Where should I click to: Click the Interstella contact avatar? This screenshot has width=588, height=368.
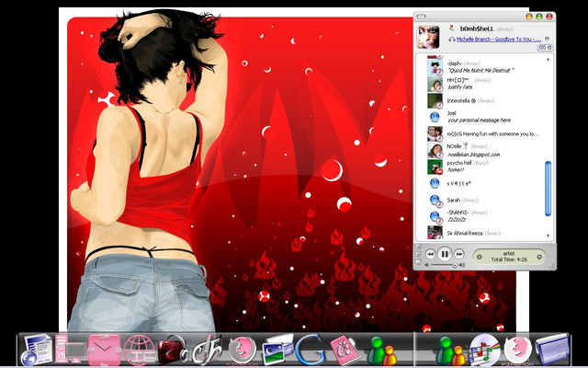point(435,100)
